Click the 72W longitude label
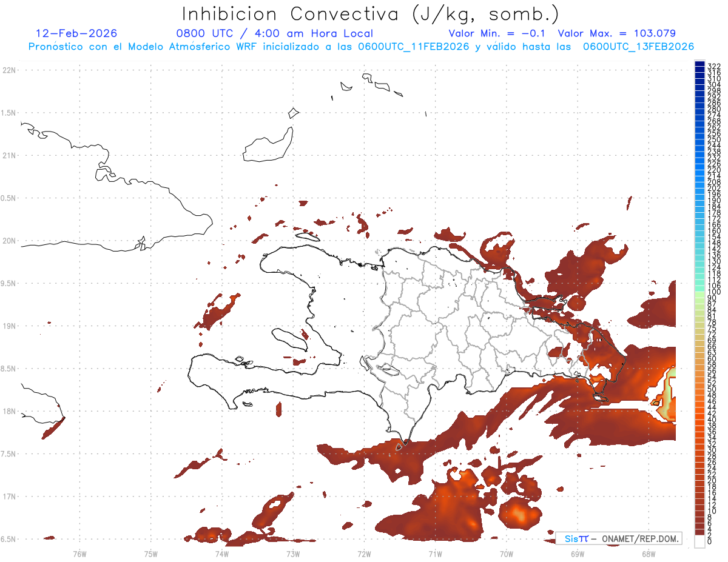The height and width of the screenshot is (562, 728). (364, 553)
